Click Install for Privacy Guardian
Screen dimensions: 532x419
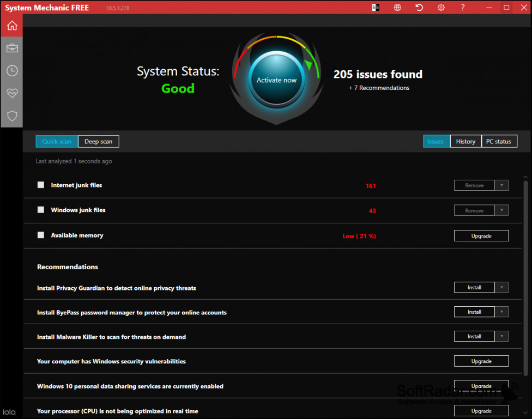[474, 287]
